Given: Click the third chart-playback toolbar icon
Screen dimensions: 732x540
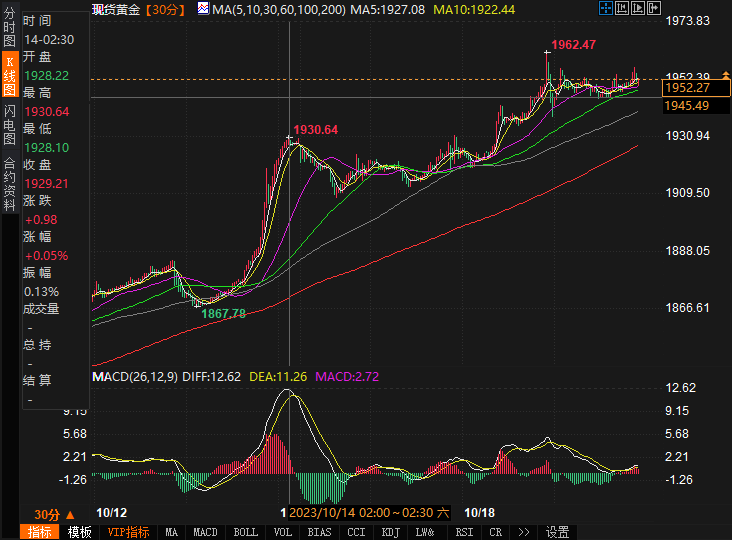Looking at the screenshot, I should (x=639, y=8).
